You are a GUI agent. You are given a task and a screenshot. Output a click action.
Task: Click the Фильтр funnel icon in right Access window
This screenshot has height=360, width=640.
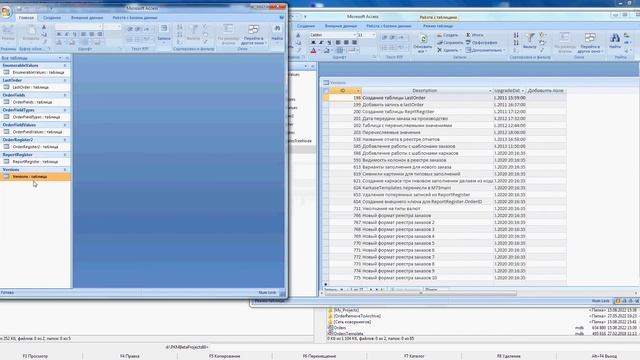tap(530, 38)
